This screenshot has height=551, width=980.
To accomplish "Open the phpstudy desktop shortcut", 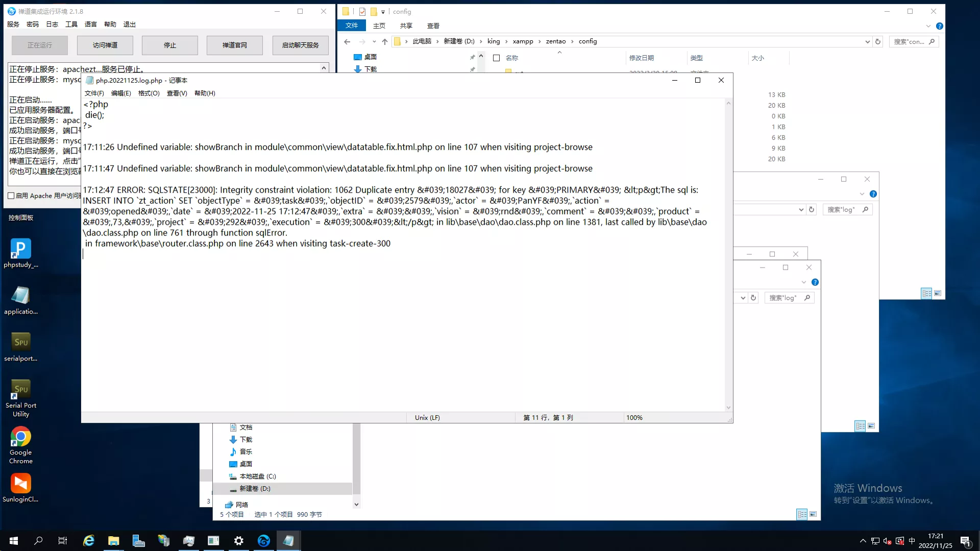I will (x=20, y=253).
